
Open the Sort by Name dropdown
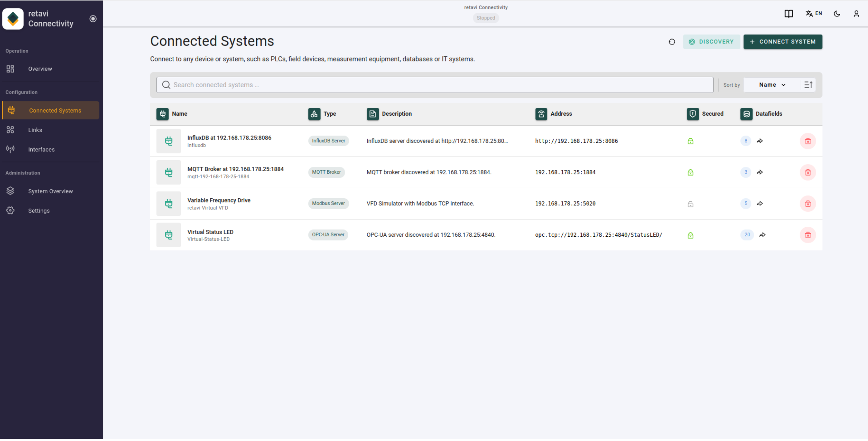tap(772, 85)
